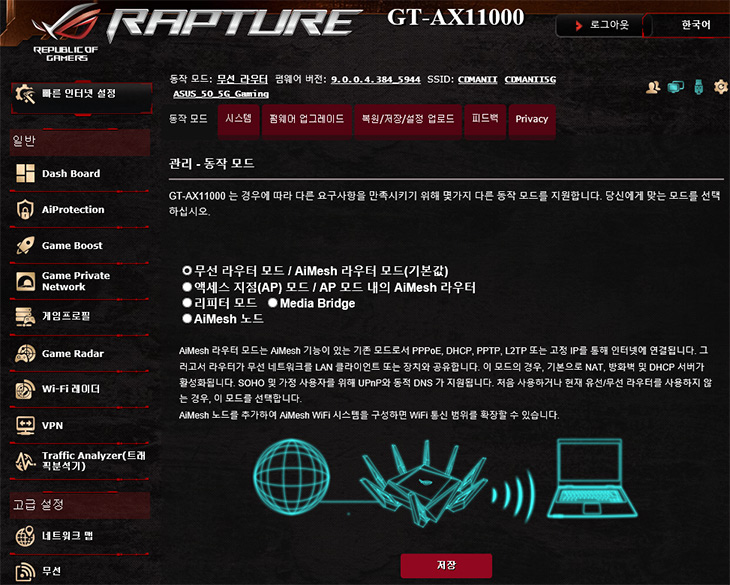This screenshot has height=585, width=730.
Task: Click the 무선 wireless signal icon
Action: [25, 572]
